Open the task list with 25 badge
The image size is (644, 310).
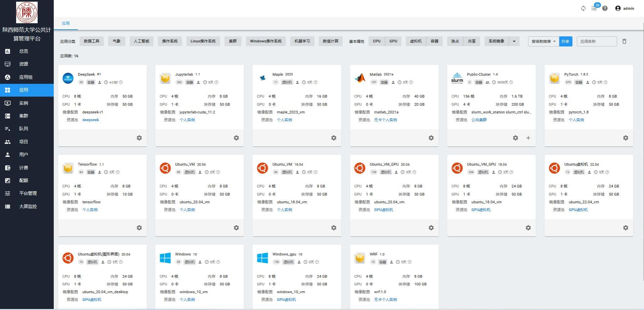(x=594, y=8)
